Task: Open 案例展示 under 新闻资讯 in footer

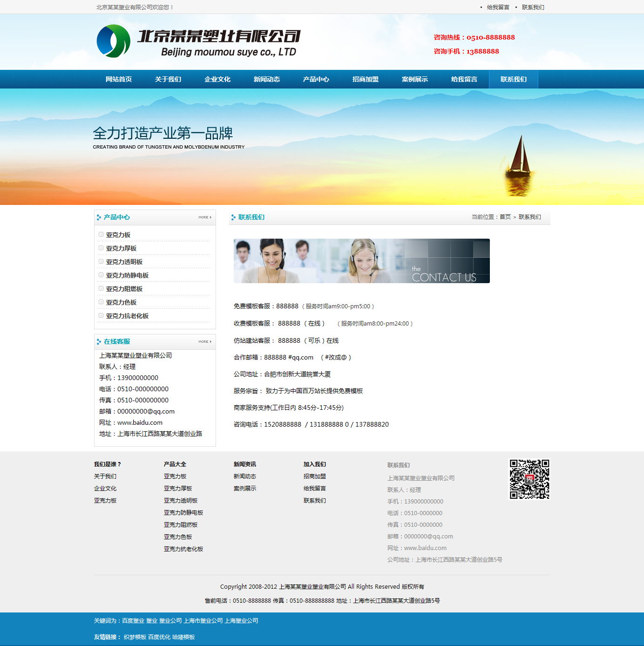Action: 245,489
